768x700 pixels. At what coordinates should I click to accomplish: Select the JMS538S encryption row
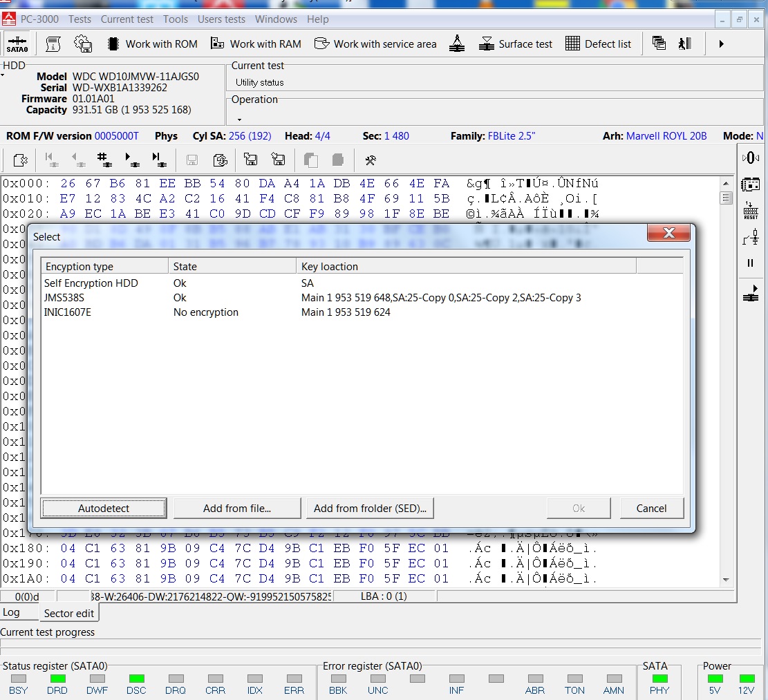362,298
